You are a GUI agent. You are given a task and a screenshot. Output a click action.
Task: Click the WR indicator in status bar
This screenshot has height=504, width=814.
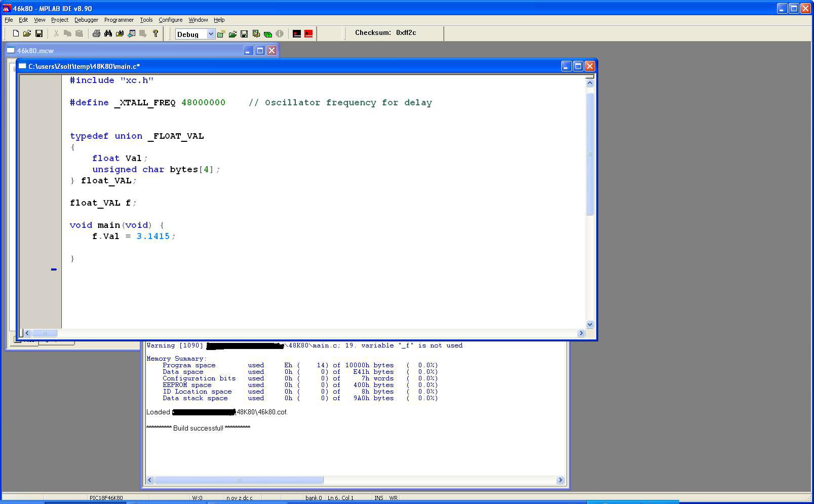coord(394,498)
